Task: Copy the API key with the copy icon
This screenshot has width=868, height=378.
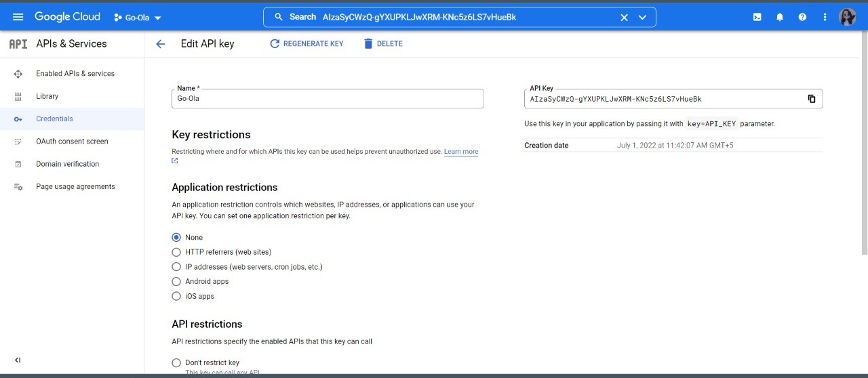Action: [x=812, y=99]
